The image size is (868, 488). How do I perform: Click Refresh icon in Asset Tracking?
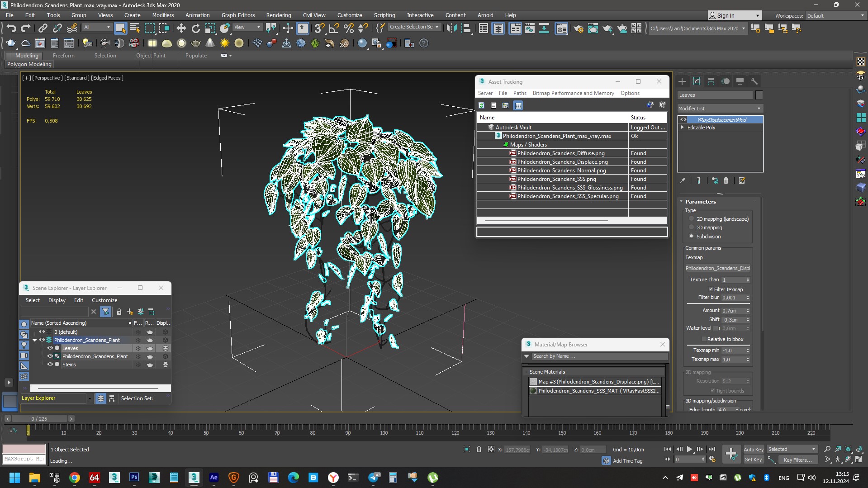click(481, 105)
